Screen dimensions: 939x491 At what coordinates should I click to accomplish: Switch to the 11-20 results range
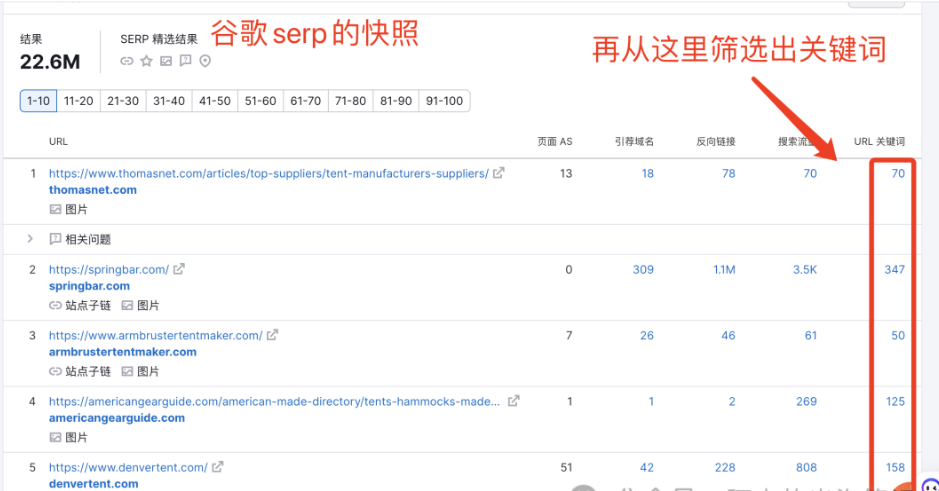pyautogui.click(x=79, y=101)
